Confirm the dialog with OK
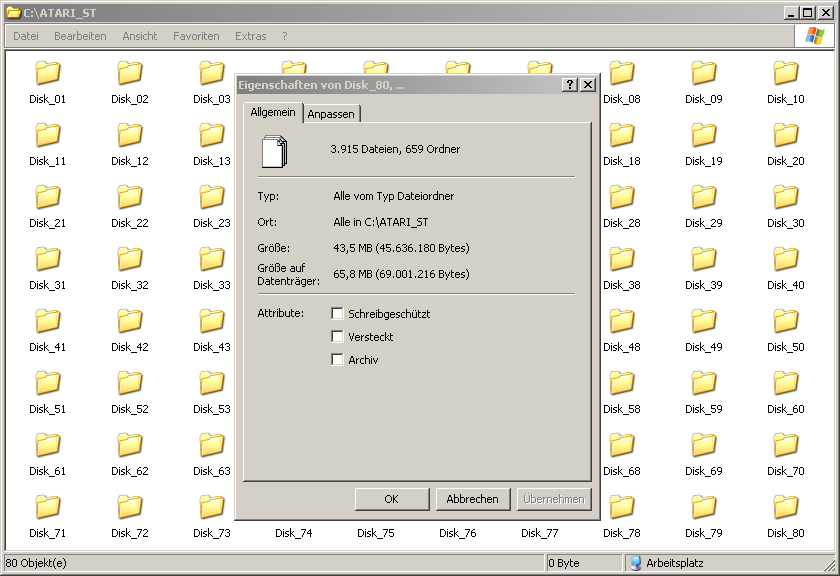The width and height of the screenshot is (840, 576). coord(392,499)
